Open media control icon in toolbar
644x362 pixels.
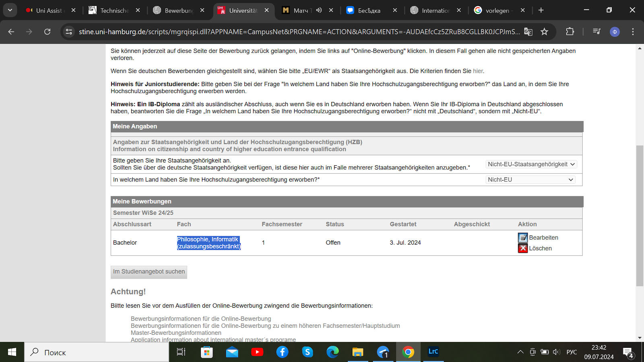click(x=597, y=31)
